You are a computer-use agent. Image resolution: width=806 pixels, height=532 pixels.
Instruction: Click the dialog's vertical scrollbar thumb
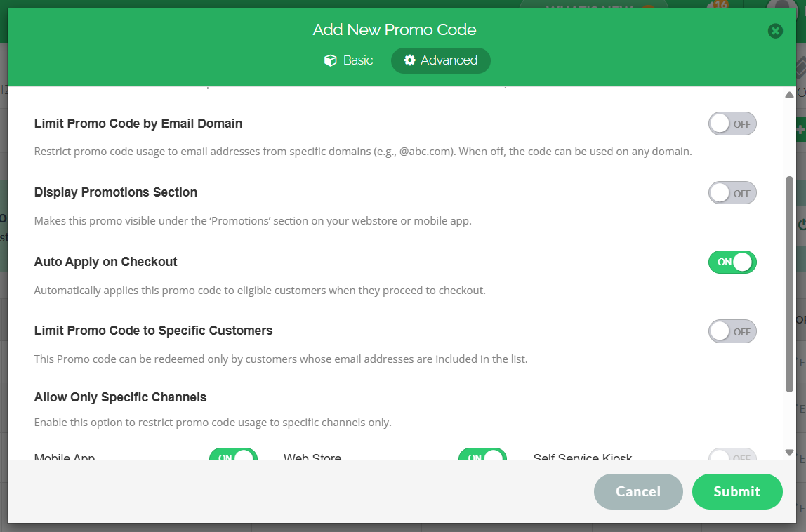[789, 281]
